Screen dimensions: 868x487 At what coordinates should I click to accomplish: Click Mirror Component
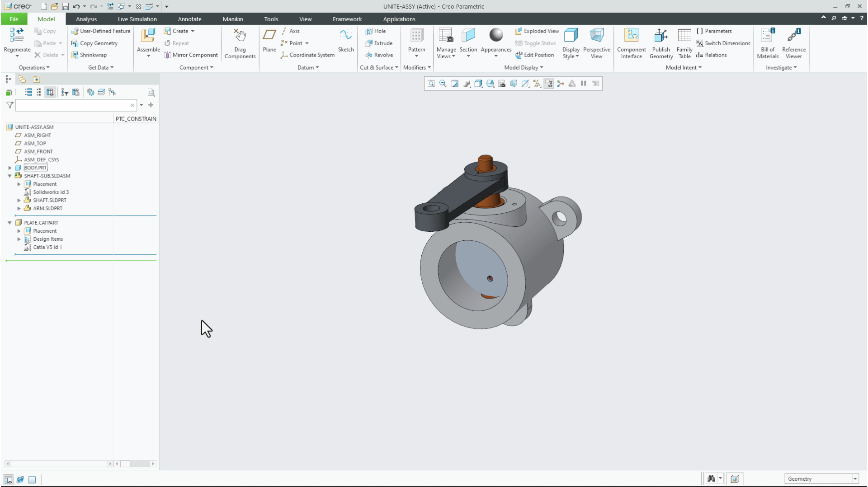pos(191,55)
